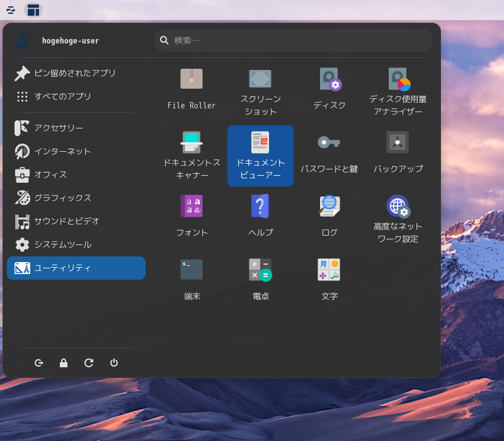Focus the 検索 search field
Screen dimensions: 504x441
pos(292,40)
